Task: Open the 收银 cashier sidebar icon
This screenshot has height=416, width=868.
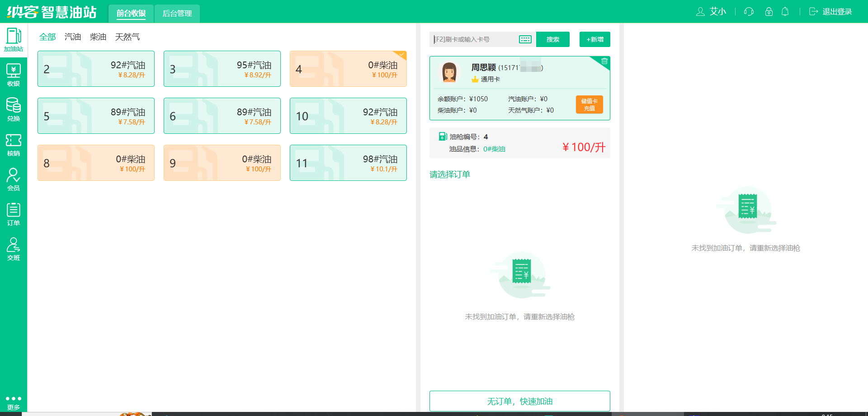Action: coord(14,75)
